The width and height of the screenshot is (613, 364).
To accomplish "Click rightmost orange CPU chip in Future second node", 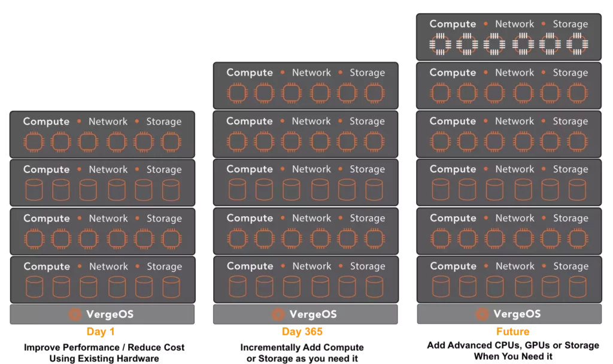I will coord(578,93).
